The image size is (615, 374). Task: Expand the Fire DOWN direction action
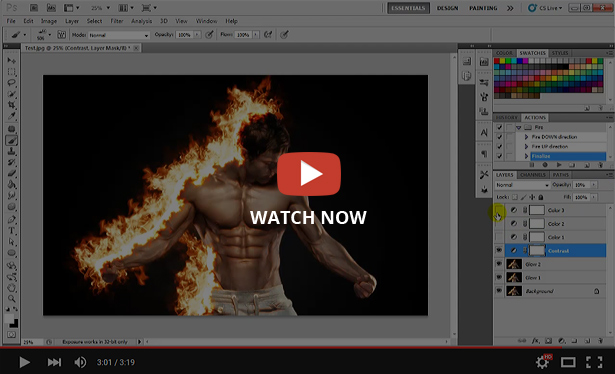point(526,137)
